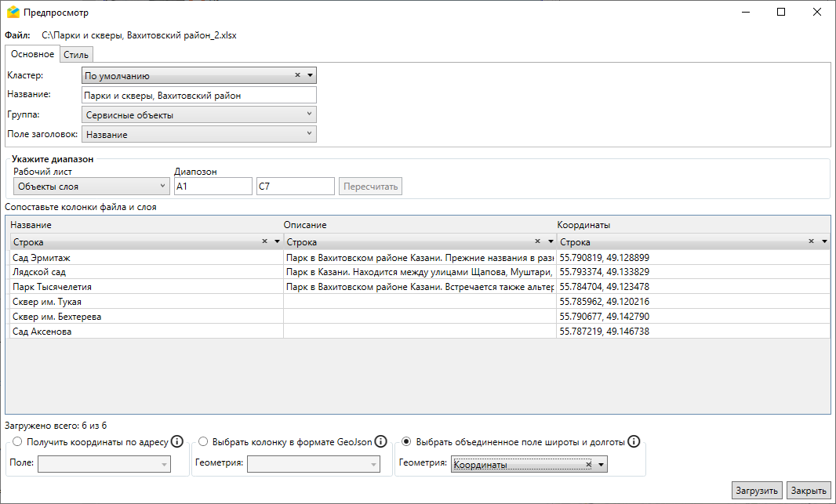Image resolution: width=836 pixels, height=504 pixels.
Task: Select the Сад Эрмитаж row cell
Action: [146, 257]
